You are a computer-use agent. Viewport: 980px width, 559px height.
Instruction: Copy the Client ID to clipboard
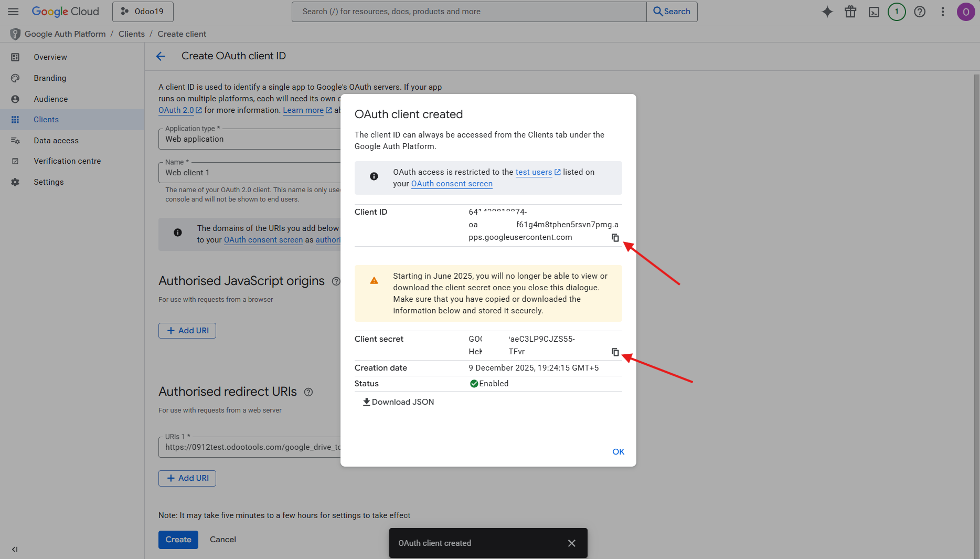point(615,238)
